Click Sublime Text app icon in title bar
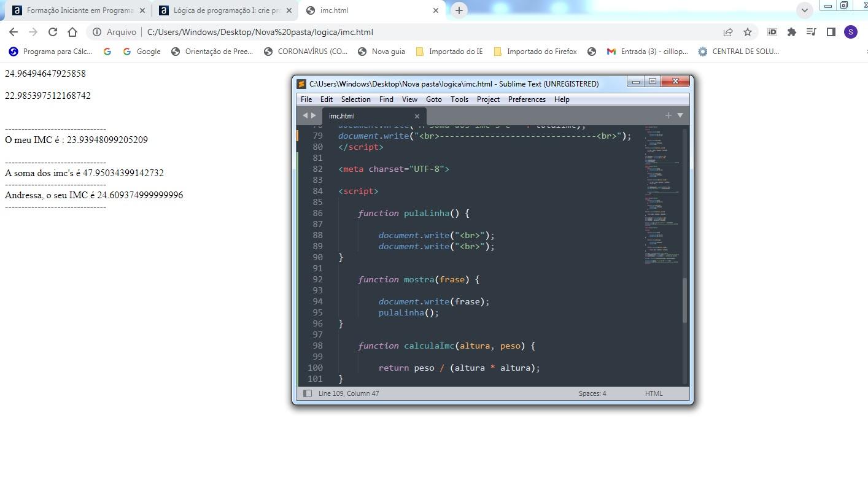 coord(301,84)
